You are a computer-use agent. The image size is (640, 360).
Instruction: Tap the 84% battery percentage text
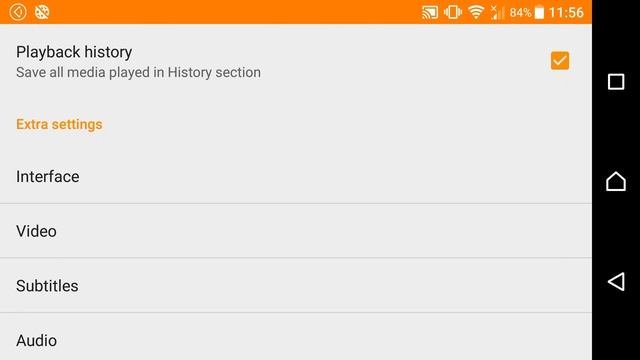520,13
